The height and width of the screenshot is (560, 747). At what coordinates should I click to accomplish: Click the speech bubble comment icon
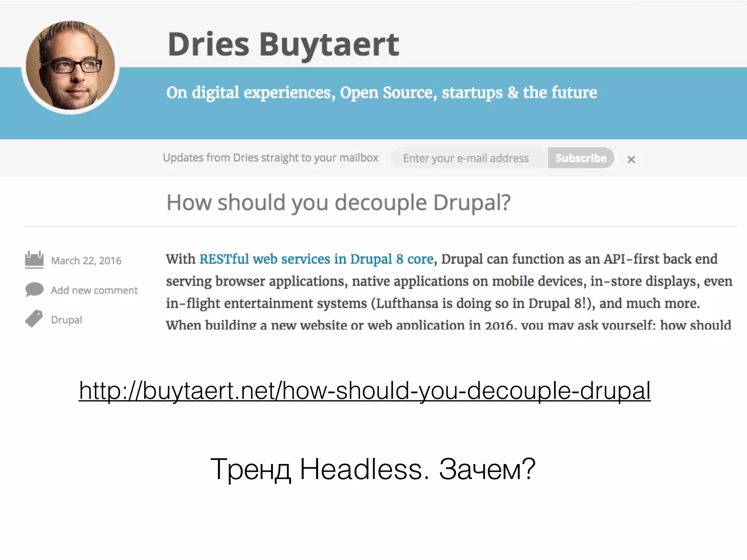[34, 289]
